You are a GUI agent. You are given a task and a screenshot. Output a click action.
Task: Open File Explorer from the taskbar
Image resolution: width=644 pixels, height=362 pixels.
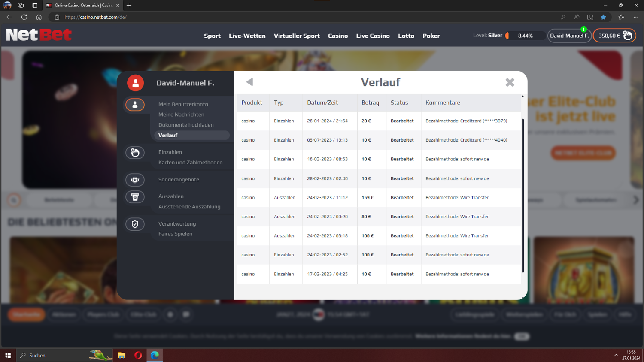point(122,355)
